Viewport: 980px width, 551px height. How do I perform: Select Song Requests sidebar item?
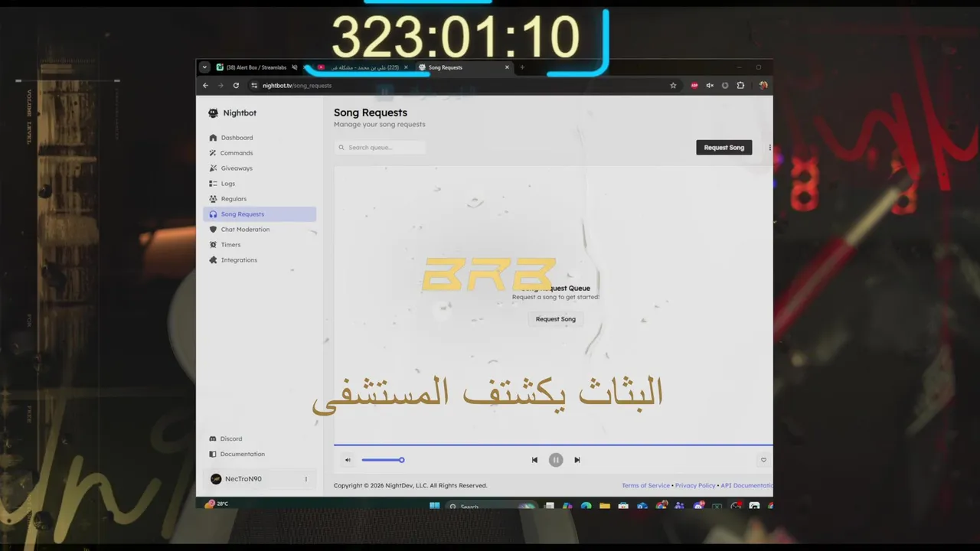pos(260,214)
